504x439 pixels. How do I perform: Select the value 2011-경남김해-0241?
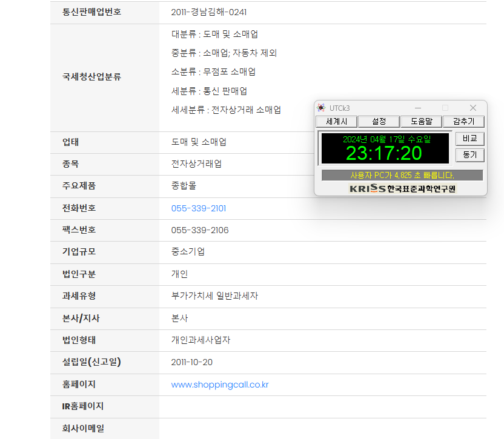click(x=209, y=12)
